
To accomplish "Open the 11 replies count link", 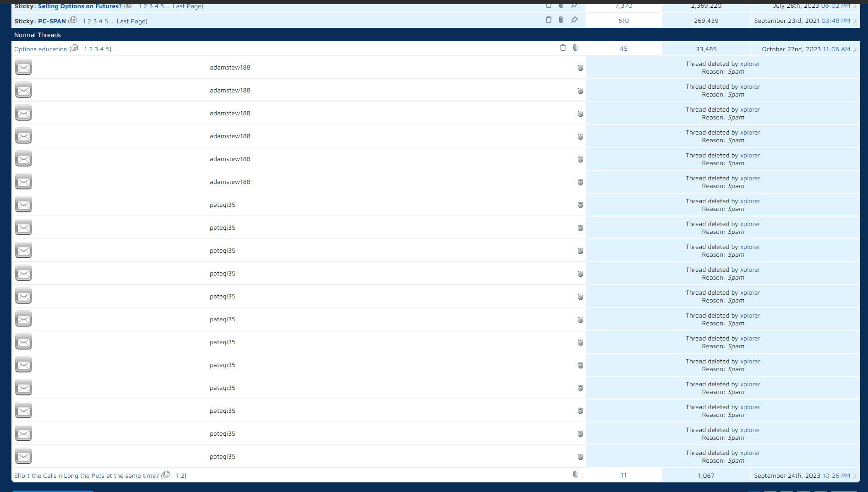I will coord(623,475).
